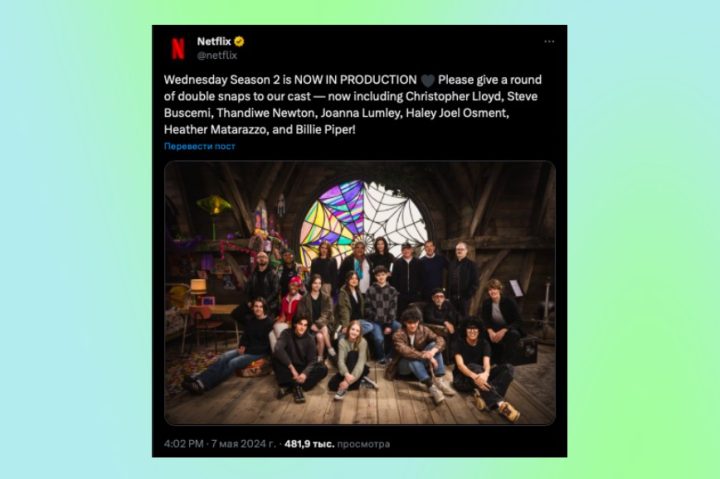Click the 7 мая 2024 г. date
This screenshot has height=479, width=720.
tap(243, 444)
